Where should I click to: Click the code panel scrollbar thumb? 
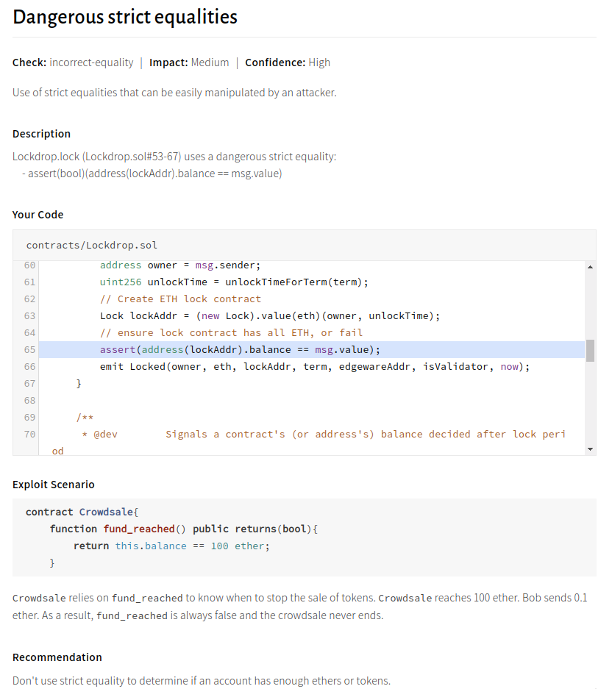click(x=590, y=350)
